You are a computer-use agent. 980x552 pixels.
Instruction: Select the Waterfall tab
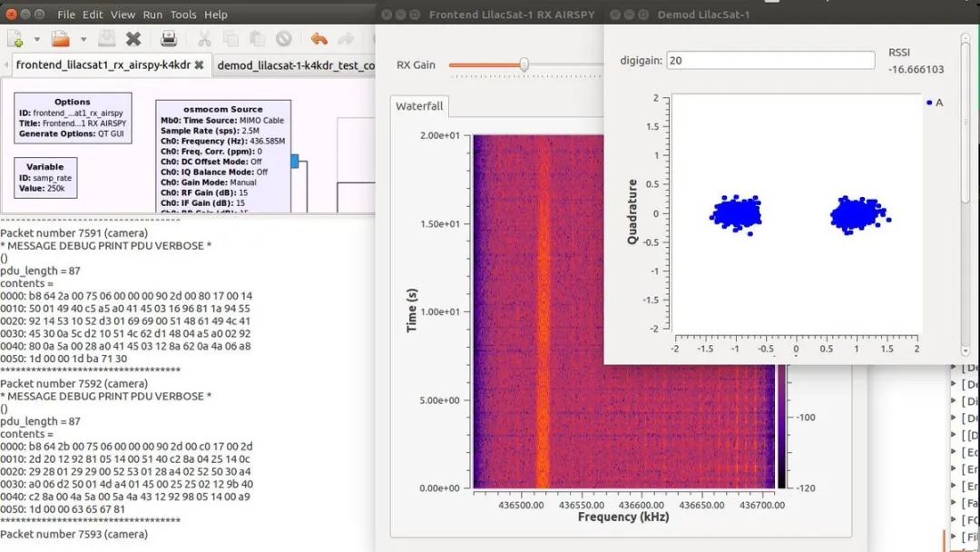coord(419,106)
